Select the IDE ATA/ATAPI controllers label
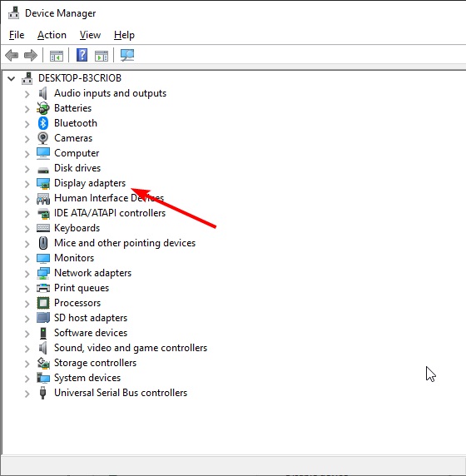 pos(110,213)
